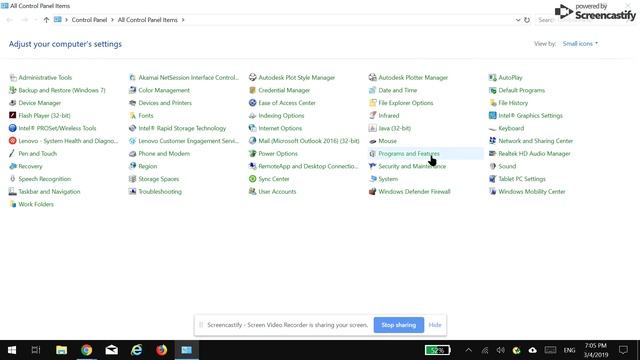The height and width of the screenshot is (360, 640).
Task: Expand the chevron after All Control Panel Items
Action: pos(183,20)
